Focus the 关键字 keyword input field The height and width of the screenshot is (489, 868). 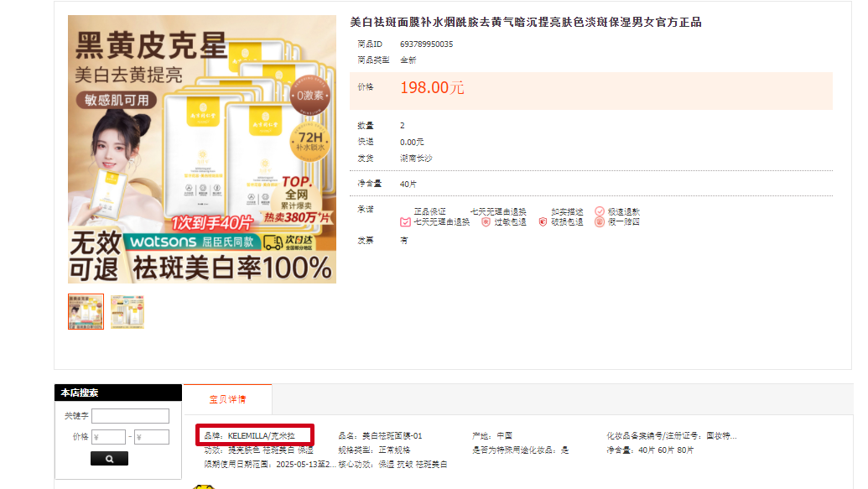click(130, 416)
